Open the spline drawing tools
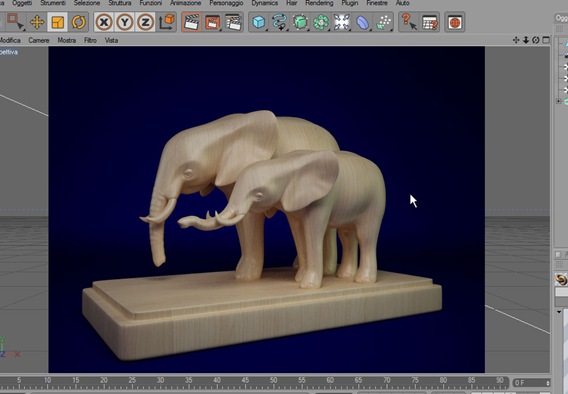568x394 pixels. (279, 22)
